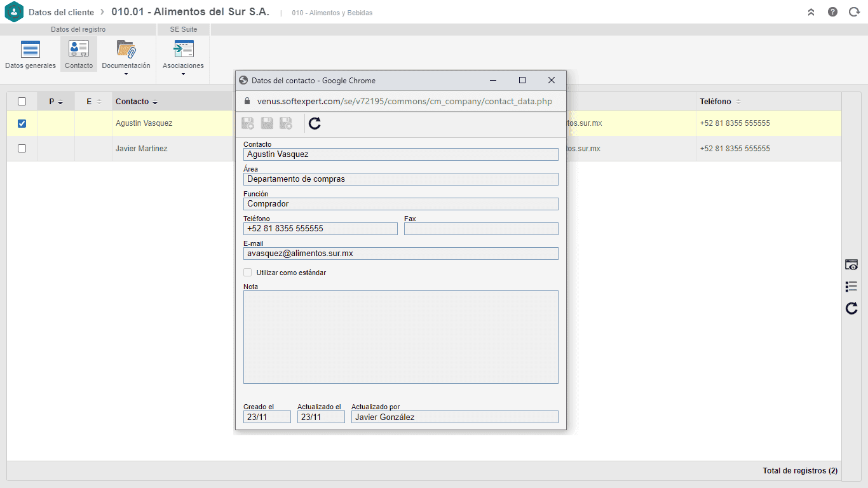Reload the contact data popup

(x=315, y=123)
